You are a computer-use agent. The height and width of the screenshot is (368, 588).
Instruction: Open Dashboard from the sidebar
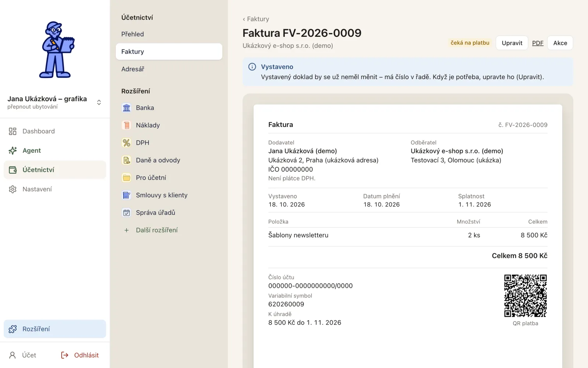[x=55, y=131]
